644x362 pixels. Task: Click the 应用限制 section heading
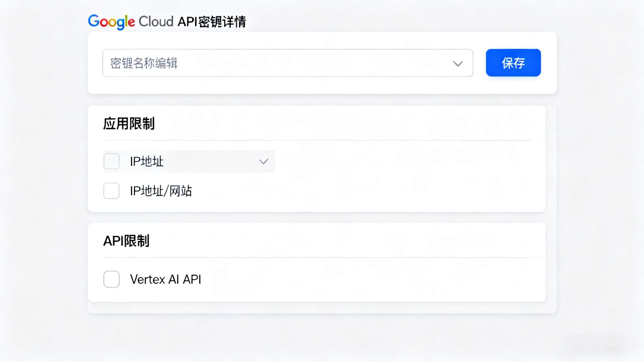tap(129, 124)
